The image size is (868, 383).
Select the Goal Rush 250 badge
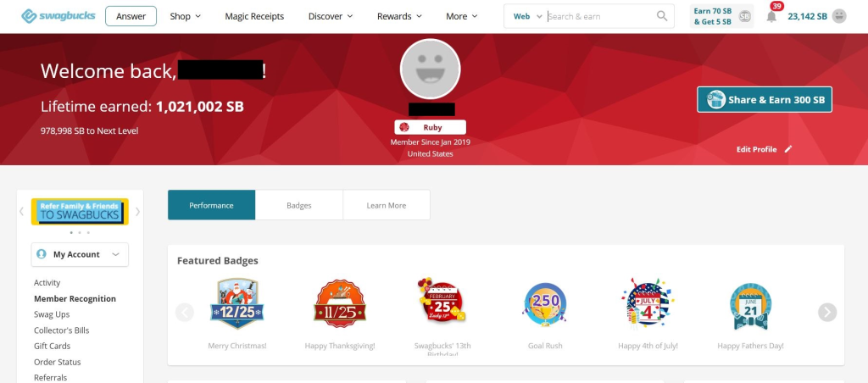pos(545,304)
